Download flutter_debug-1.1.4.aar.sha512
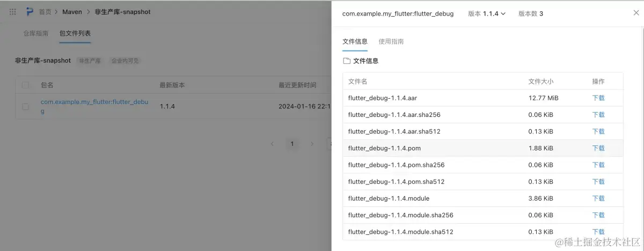Screen dimensions: 644x251 coord(598,131)
